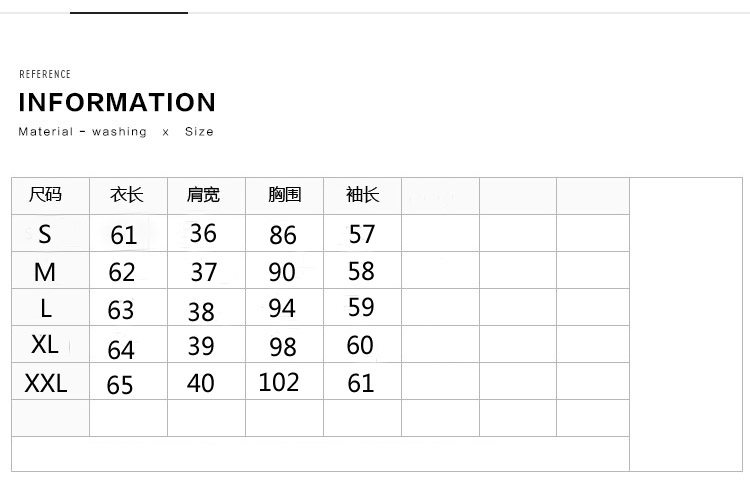Click the chest value 102 cell
Image resolution: width=750 pixels, height=484 pixels.
pos(279,382)
